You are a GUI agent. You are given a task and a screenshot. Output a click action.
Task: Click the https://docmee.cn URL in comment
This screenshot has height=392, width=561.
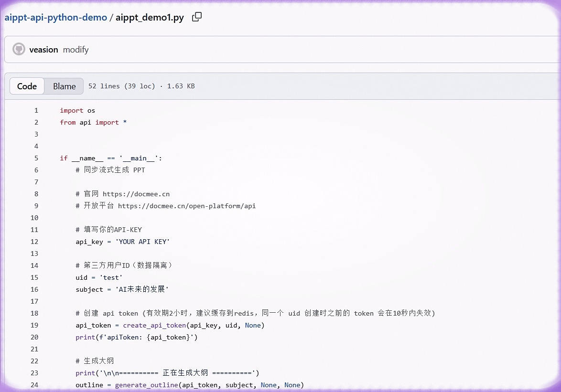(136, 194)
